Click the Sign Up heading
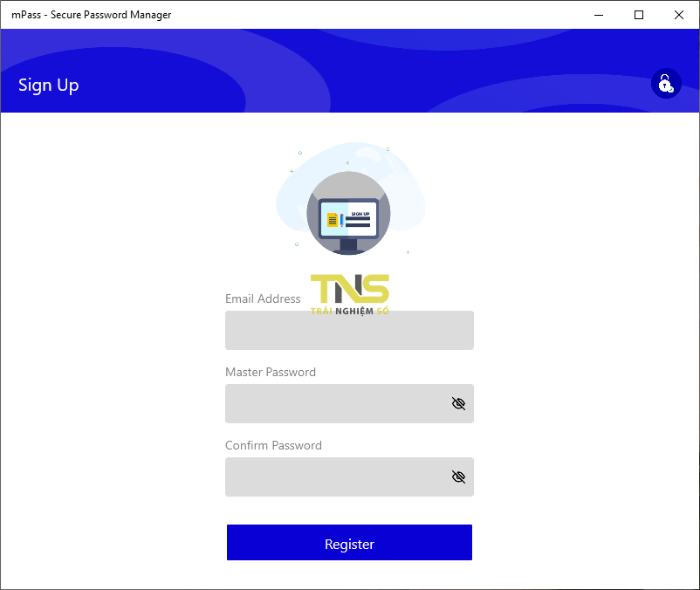The image size is (700, 590). [x=48, y=85]
